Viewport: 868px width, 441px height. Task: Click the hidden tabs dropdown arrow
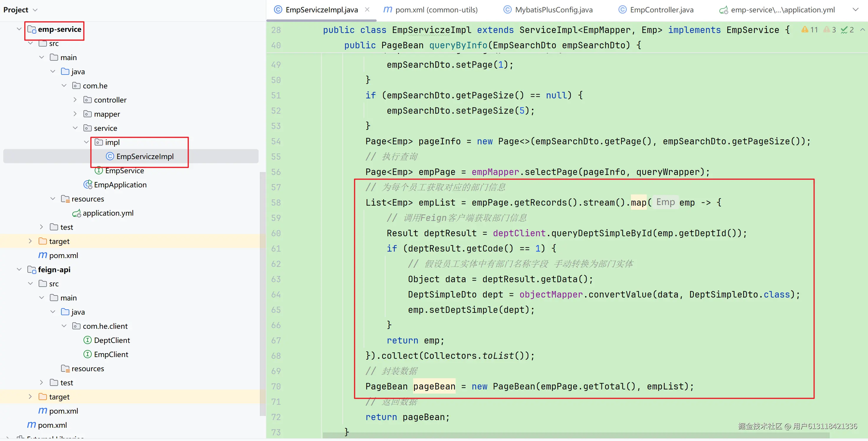tap(855, 10)
